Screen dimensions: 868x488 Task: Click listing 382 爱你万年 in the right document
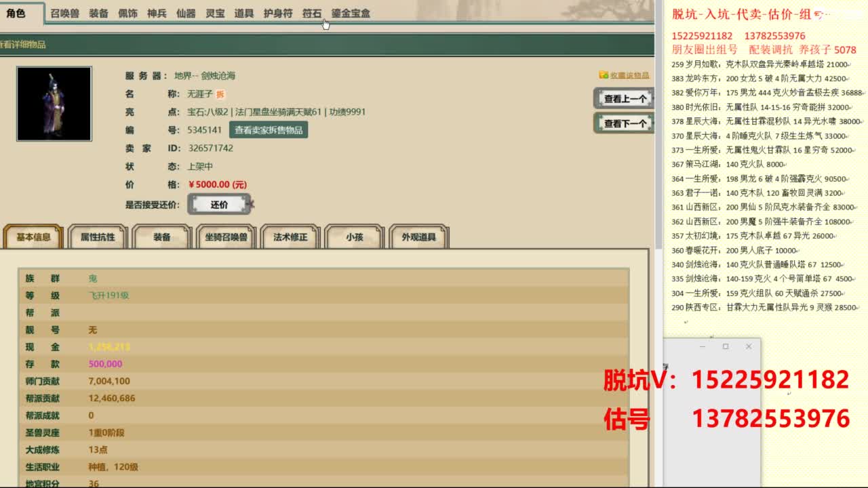click(768, 93)
